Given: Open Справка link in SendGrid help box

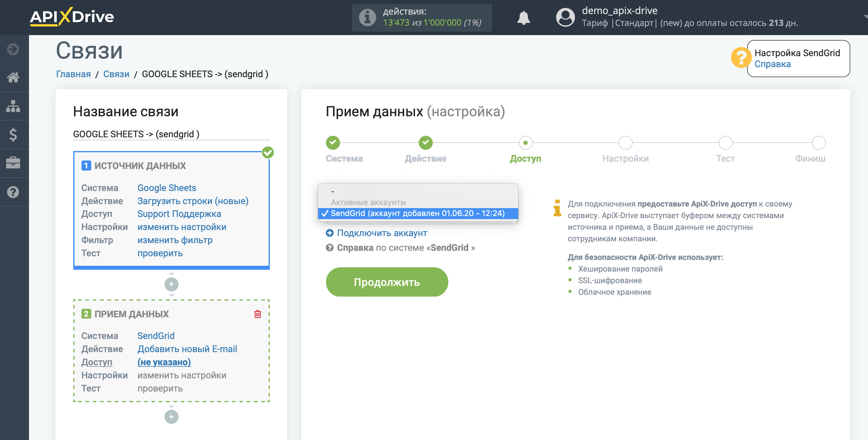Looking at the screenshot, I should click(772, 64).
